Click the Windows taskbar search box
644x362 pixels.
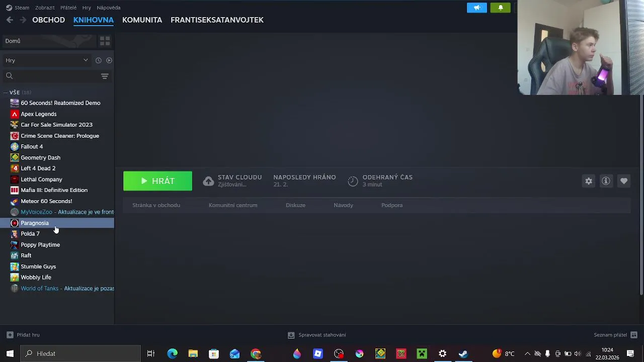coord(80,353)
